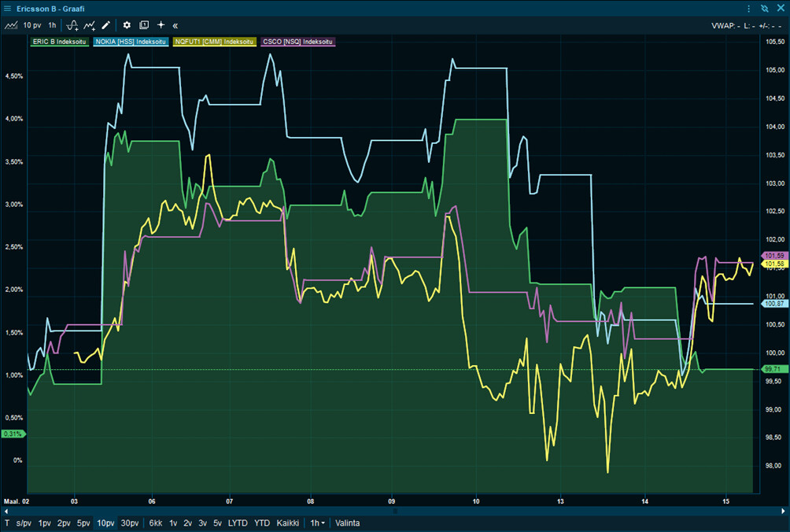Screen dimensions: 790x532
Task: Select the pencil drawing tool
Action: point(106,25)
